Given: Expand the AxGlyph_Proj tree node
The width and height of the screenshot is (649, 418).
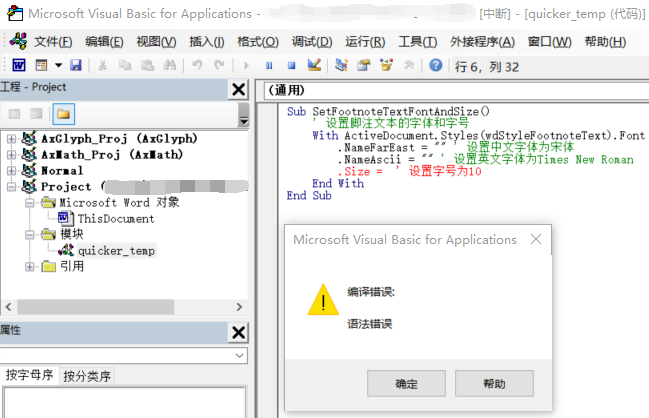Looking at the screenshot, I should (x=11, y=139).
